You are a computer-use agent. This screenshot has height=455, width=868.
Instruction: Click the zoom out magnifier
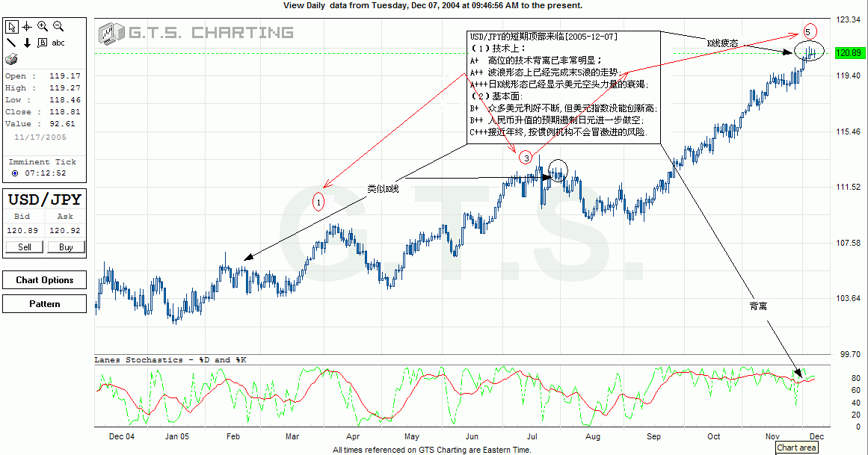[58, 26]
